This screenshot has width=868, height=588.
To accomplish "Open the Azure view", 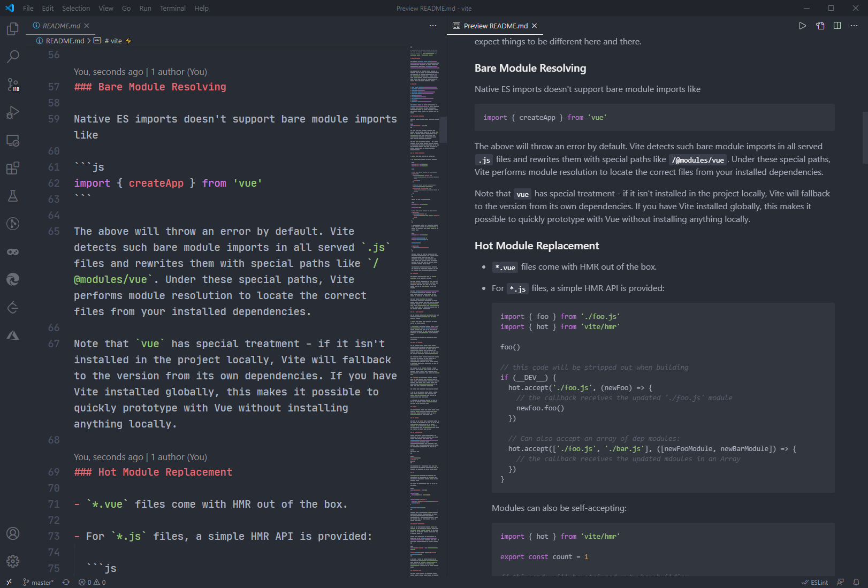I will [13, 335].
